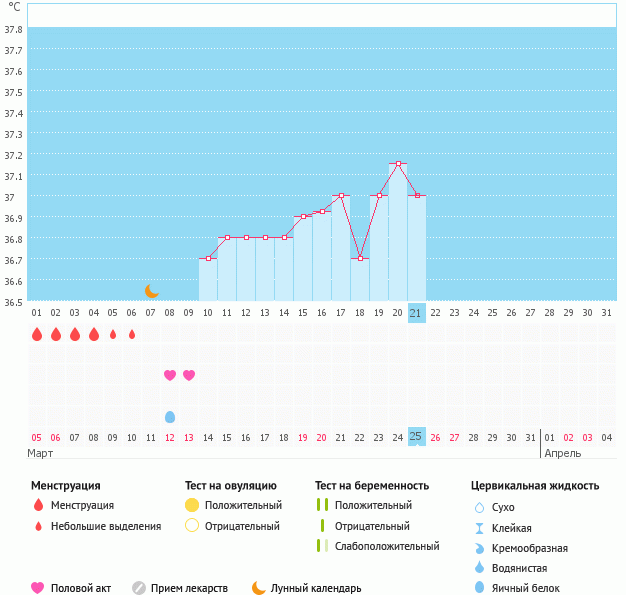Image resolution: width=626 pixels, height=595 pixels.
Task: Click the Апрель month label
Action: tap(562, 453)
